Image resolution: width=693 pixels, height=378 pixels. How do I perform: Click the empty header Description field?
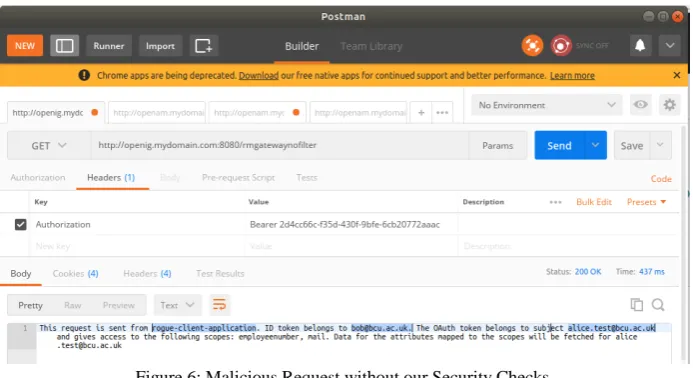(568, 246)
